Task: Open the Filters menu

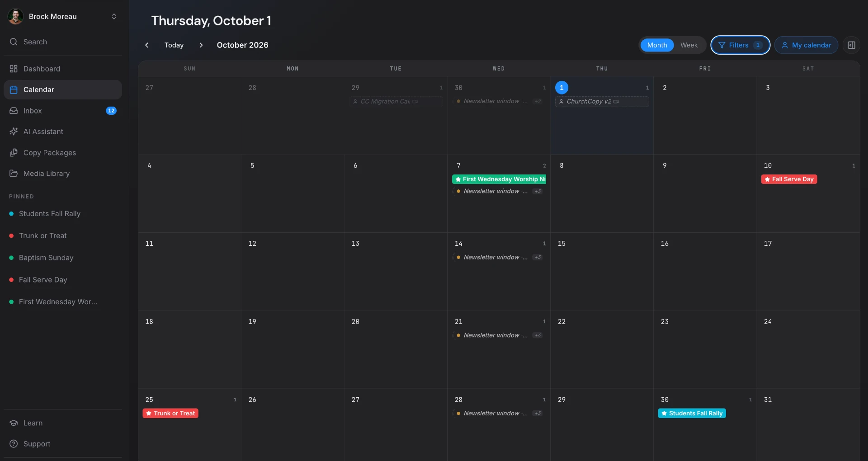Action: pos(741,45)
